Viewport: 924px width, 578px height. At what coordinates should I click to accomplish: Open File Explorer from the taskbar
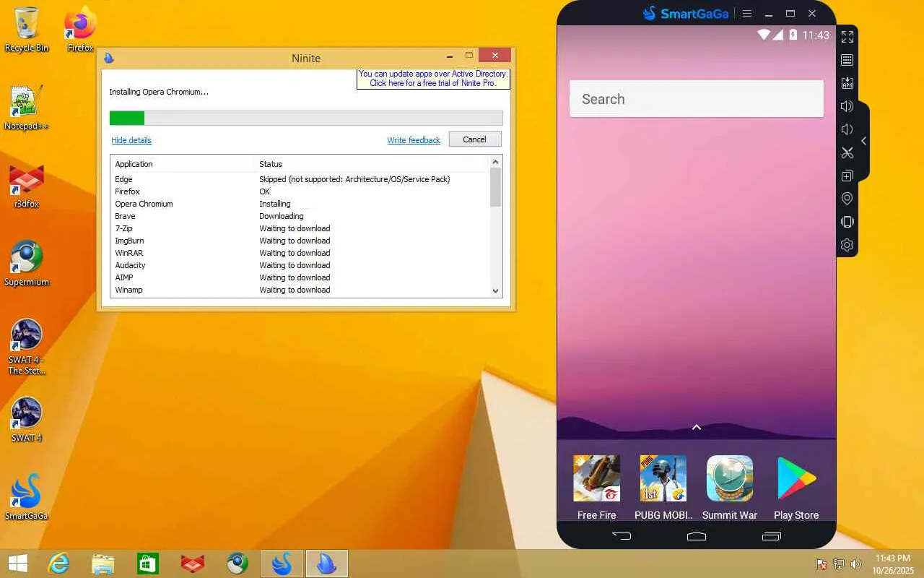(103, 564)
